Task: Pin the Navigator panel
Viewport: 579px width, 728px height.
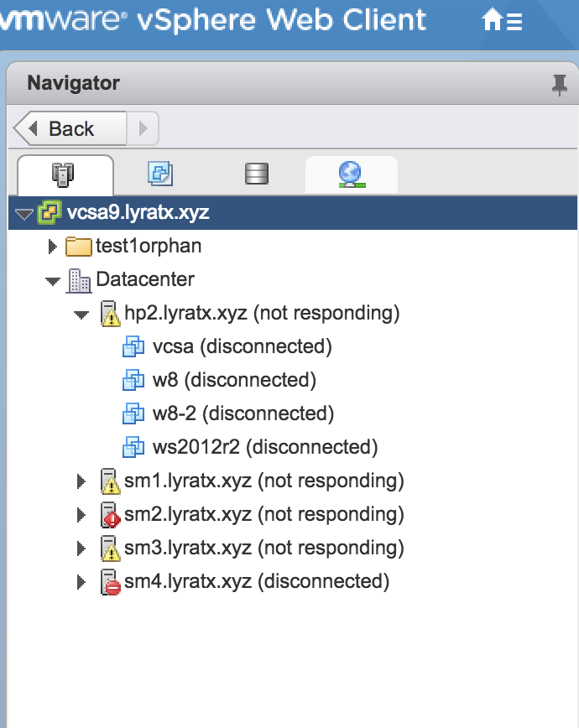Action: pos(560,84)
